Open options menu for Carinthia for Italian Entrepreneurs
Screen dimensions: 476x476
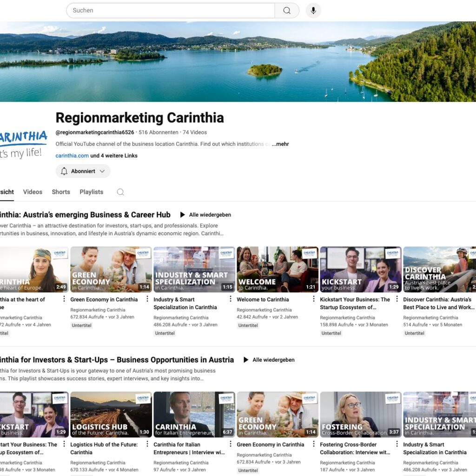coord(231,444)
